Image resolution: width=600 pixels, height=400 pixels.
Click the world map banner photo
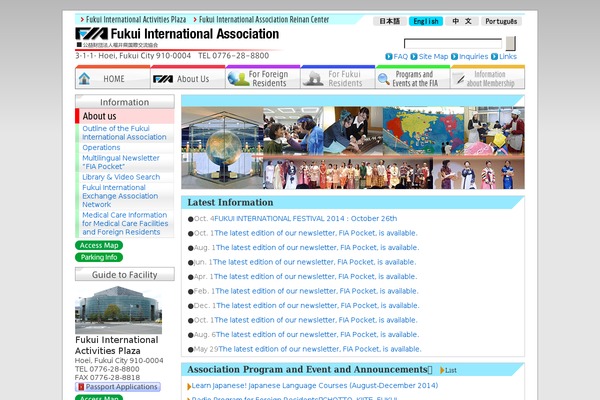423,131
